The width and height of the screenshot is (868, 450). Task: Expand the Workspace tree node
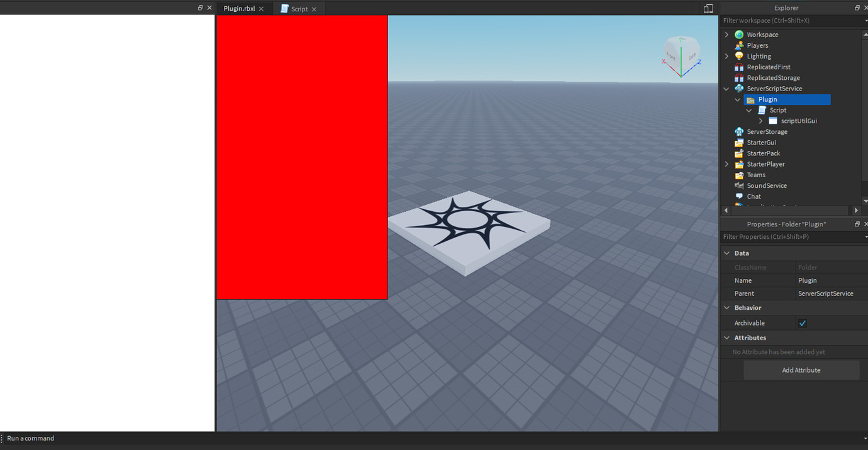(726, 35)
